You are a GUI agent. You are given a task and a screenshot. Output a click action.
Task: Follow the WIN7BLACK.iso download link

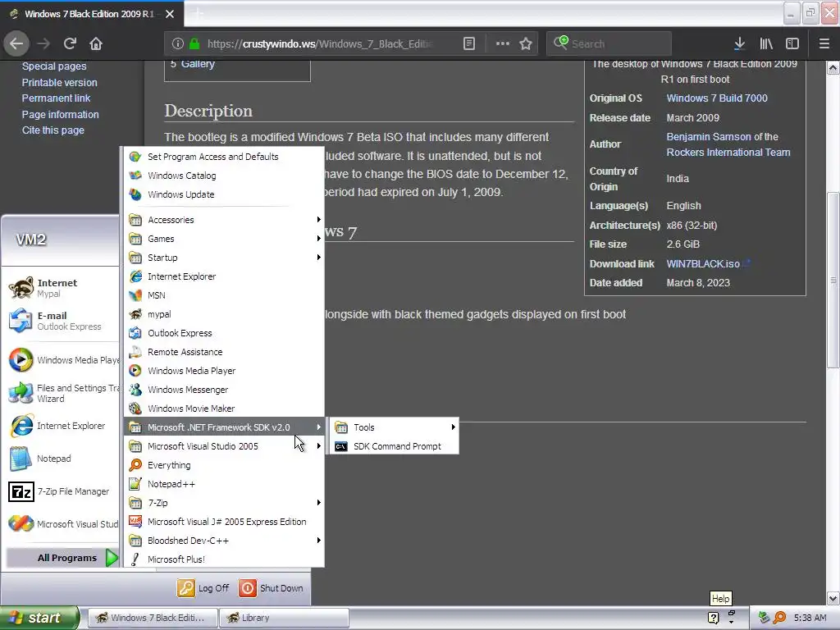703,263
